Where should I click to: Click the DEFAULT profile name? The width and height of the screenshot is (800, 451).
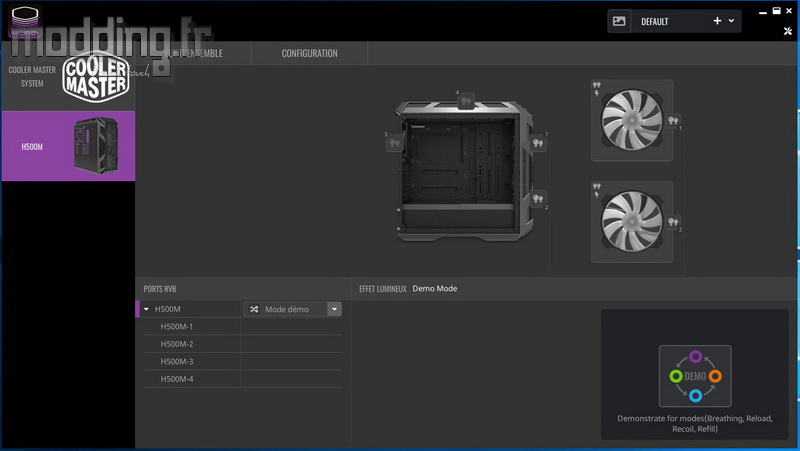pos(655,21)
